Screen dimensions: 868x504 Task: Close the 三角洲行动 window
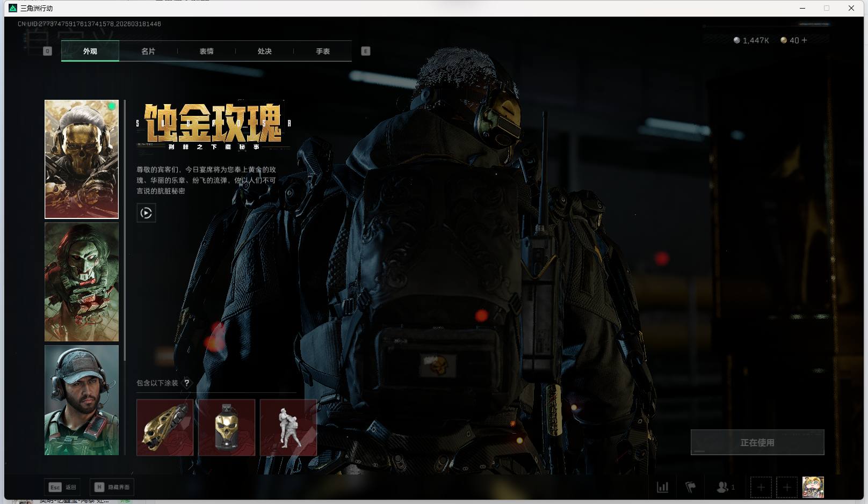851,8
